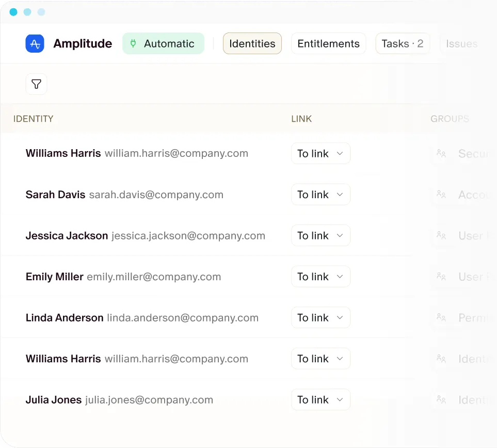Screen dimensions: 497x448
Task: Expand To link dropdown for Emily Miller
Action: point(321,277)
